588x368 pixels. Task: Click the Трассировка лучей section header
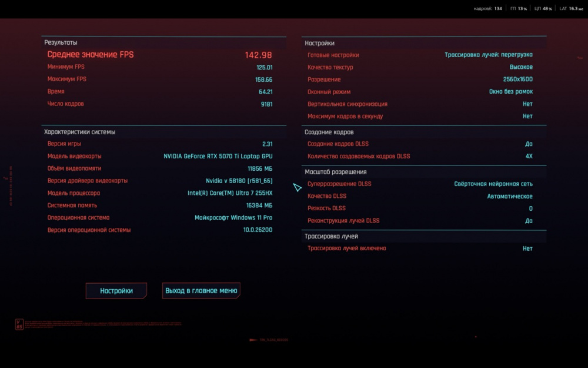click(331, 237)
